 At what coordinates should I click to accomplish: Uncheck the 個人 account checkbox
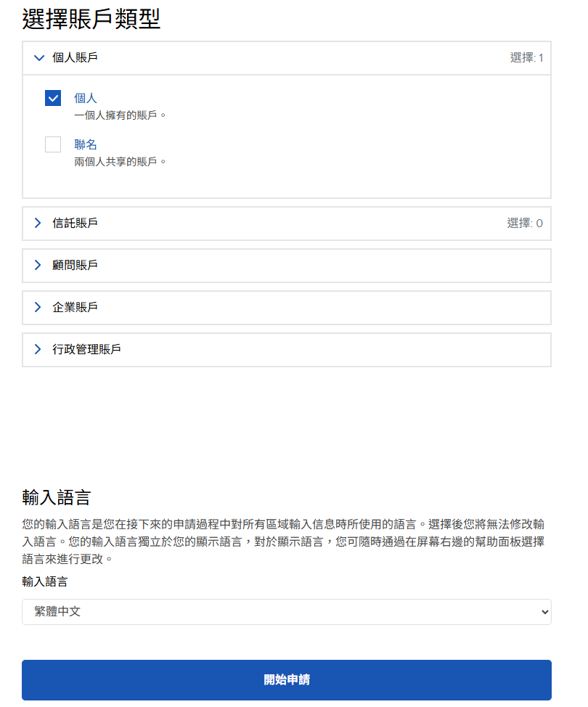tap(53, 98)
